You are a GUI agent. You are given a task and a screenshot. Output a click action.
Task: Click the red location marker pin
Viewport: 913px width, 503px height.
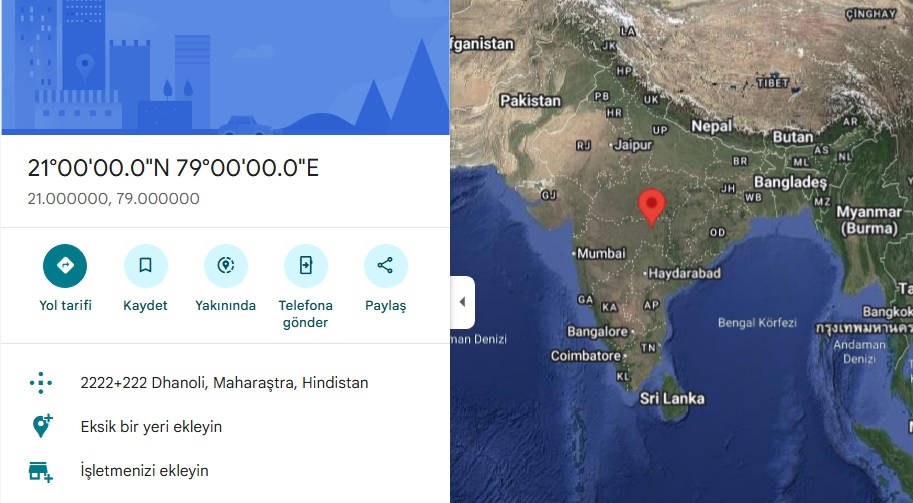pyautogui.click(x=652, y=207)
